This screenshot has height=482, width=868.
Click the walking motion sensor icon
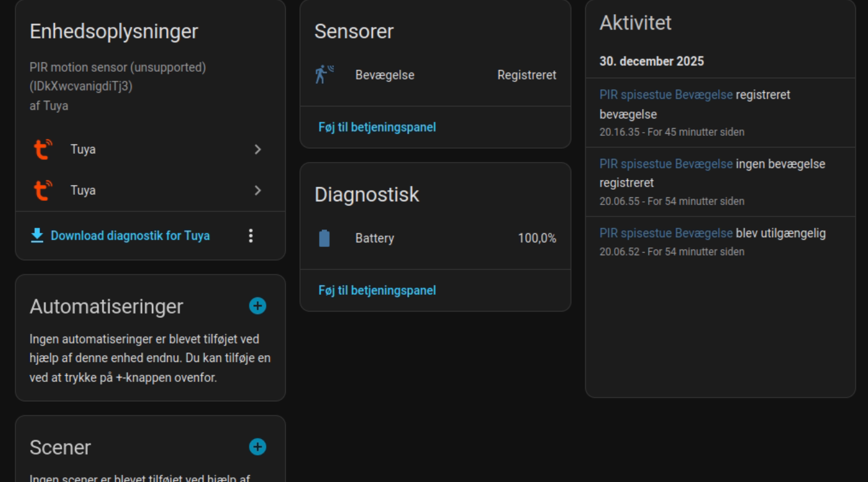point(324,75)
